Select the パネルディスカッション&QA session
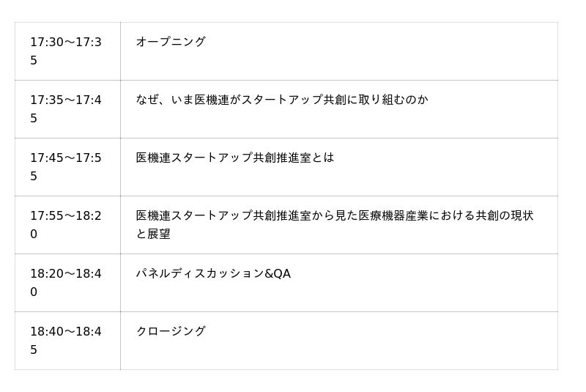 coord(213,274)
